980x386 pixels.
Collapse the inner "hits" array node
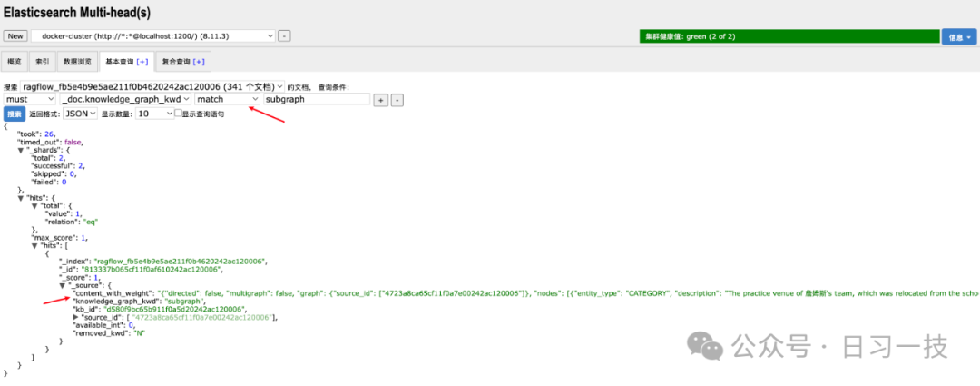[34, 245]
